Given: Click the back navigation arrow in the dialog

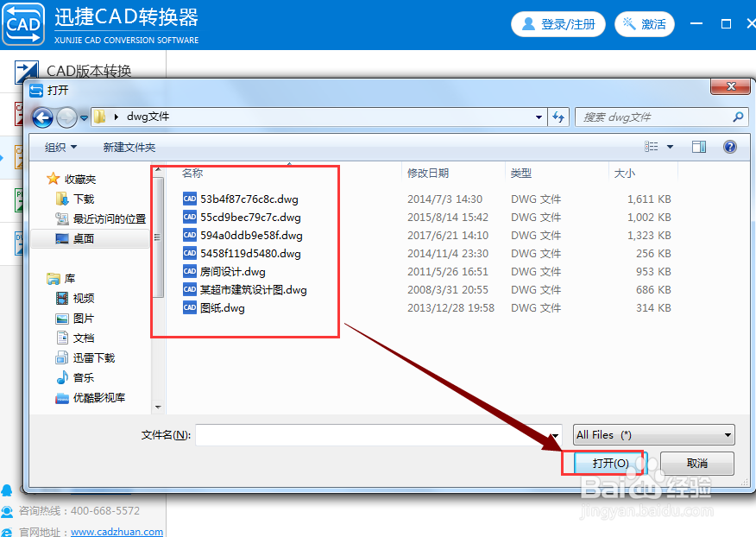Looking at the screenshot, I should click(41, 116).
